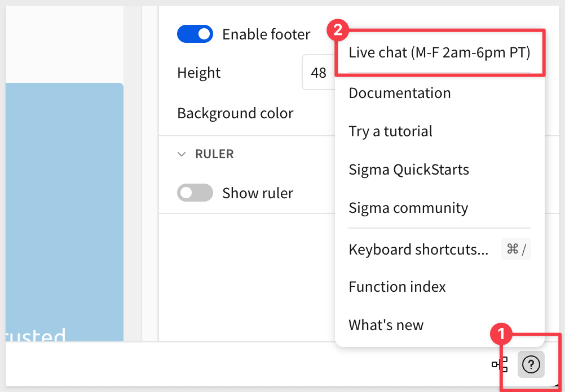The height and width of the screenshot is (392, 565).
Task: Click the Background color label
Action: (x=235, y=113)
